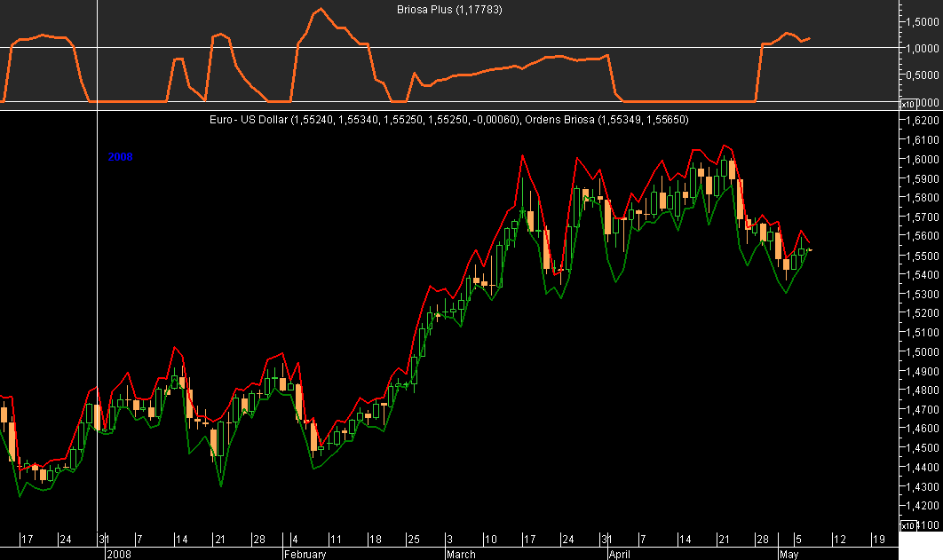Click the 1,0000 label in Briosa Plus pane
943x560 pixels.
pyautogui.click(x=922, y=48)
